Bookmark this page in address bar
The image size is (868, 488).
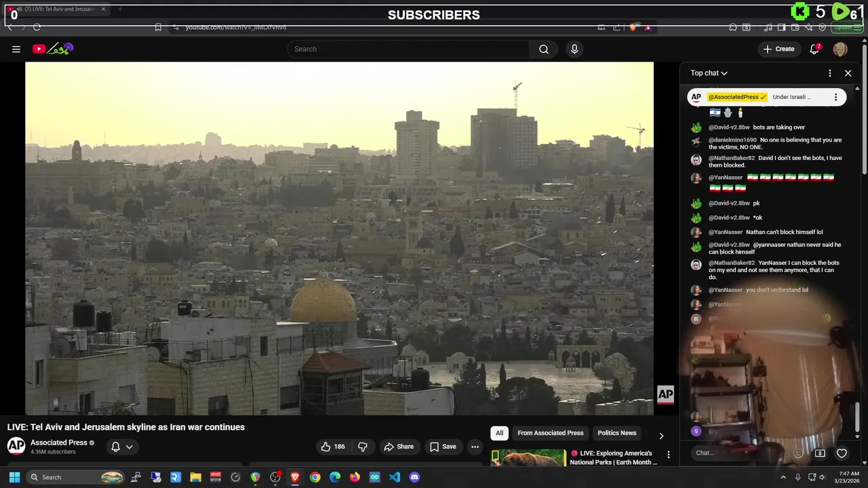[x=158, y=27]
